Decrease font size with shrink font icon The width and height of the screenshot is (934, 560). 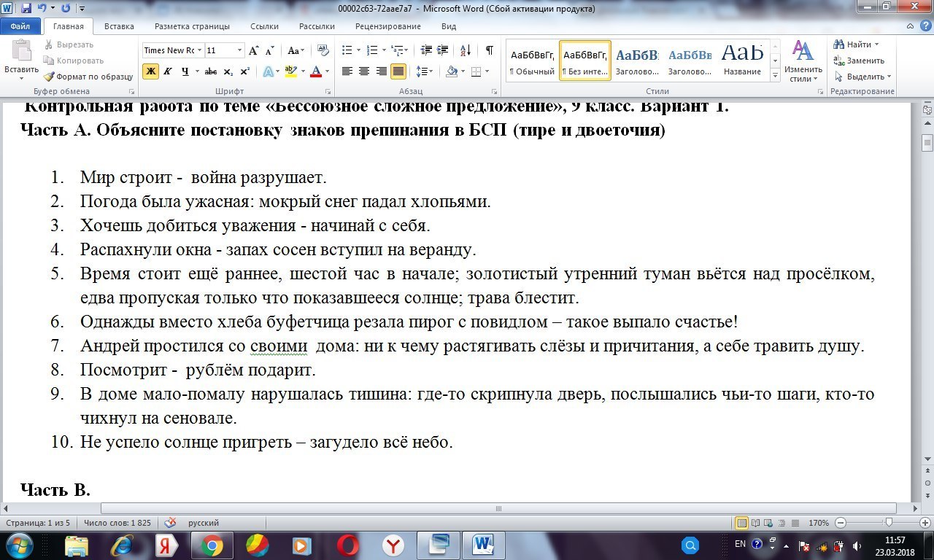pyautogui.click(x=269, y=50)
